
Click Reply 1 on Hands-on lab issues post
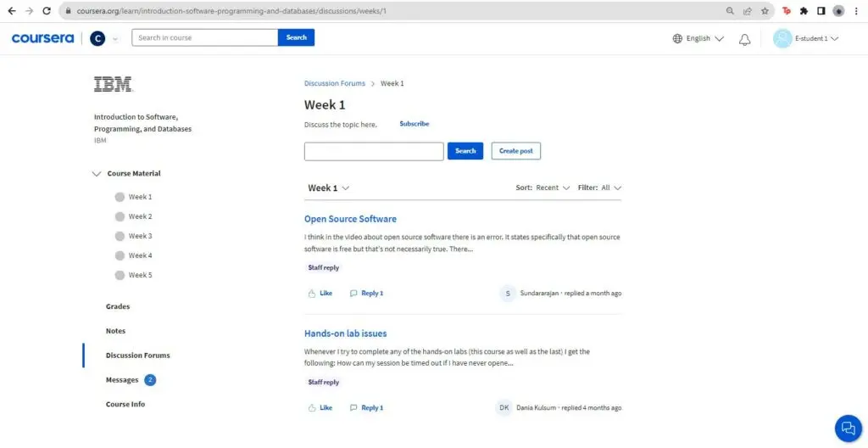point(366,407)
